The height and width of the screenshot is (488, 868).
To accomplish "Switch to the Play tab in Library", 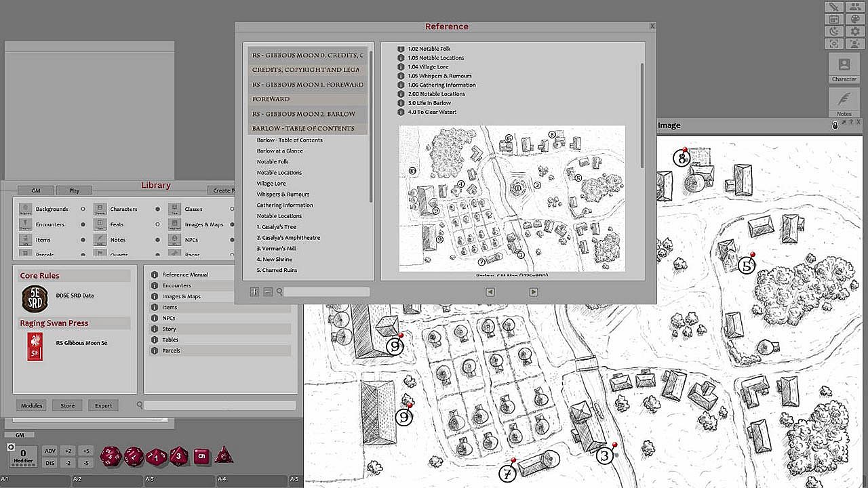I will click(x=74, y=190).
